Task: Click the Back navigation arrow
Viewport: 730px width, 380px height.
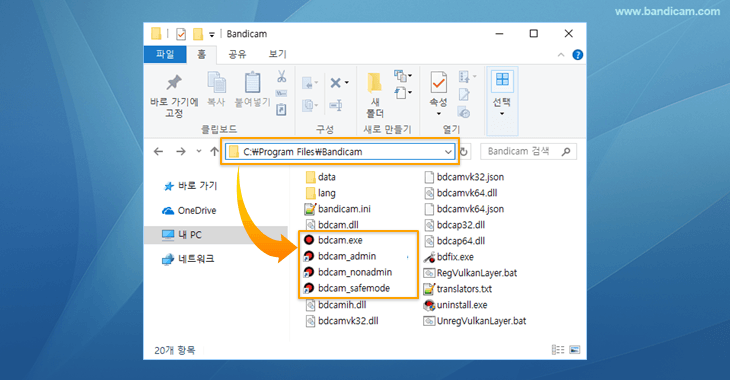Action: pos(159,151)
